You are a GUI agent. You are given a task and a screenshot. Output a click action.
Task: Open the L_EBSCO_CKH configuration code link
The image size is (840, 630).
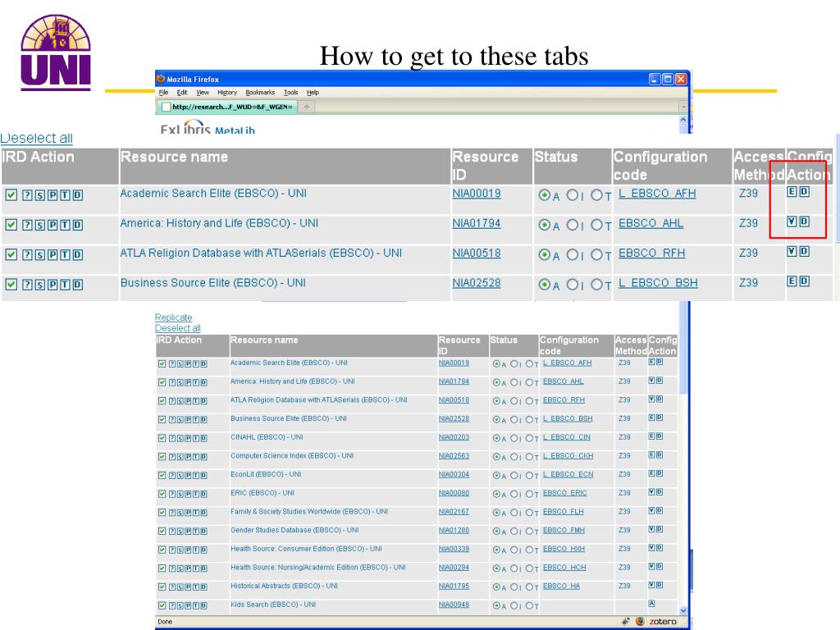(568, 456)
